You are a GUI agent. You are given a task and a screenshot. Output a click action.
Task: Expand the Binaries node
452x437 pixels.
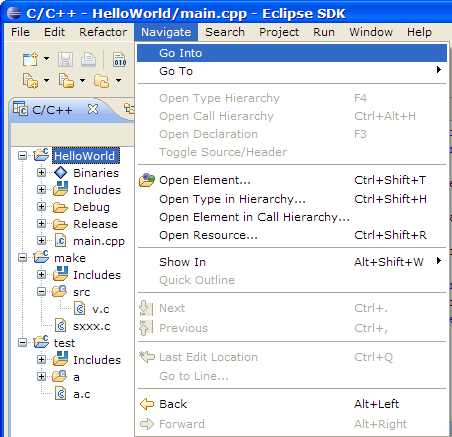pyautogui.click(x=41, y=173)
